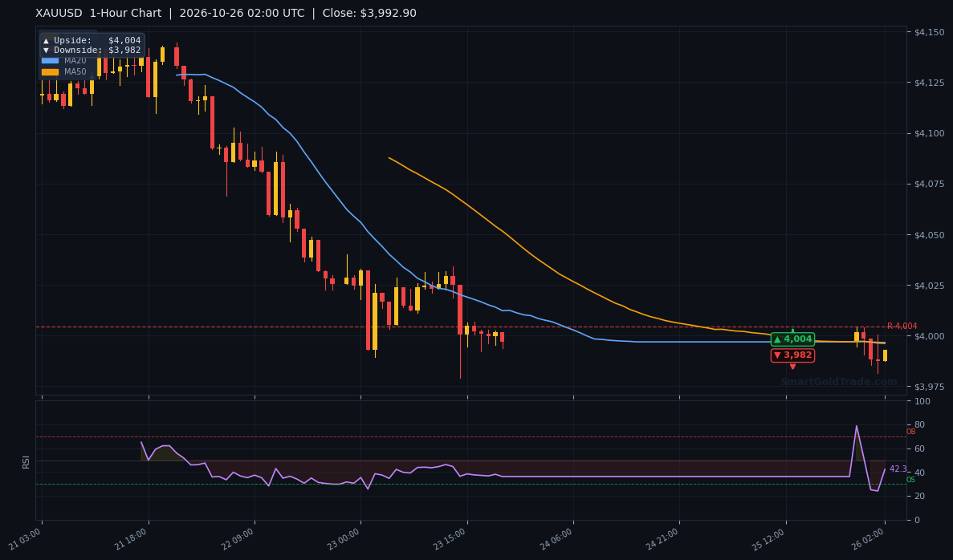Click the 25 12:00 time axis label
The height and width of the screenshot is (560, 953).
[x=769, y=539]
